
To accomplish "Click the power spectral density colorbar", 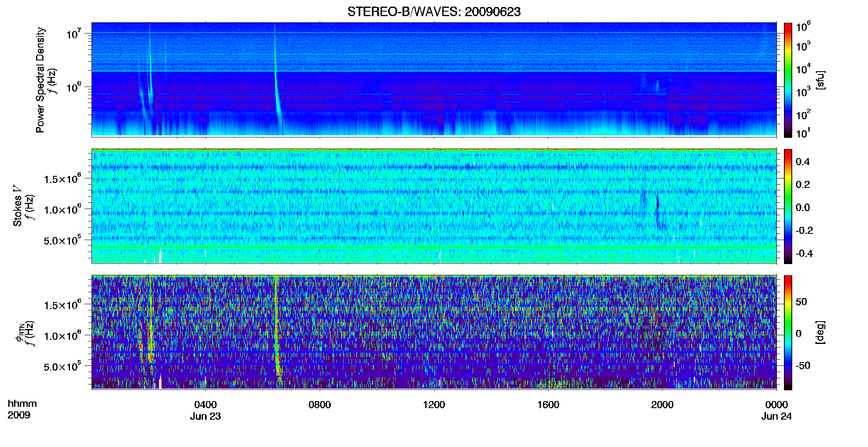I will [x=788, y=80].
